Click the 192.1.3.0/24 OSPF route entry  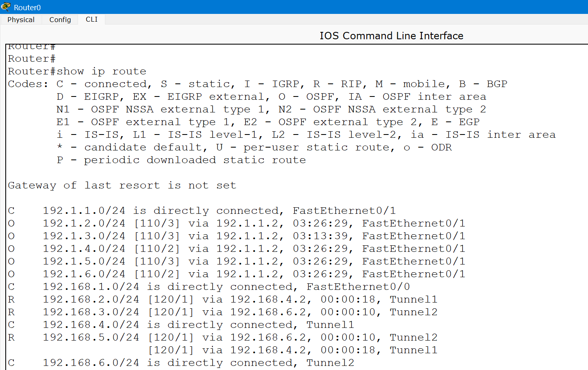tap(237, 236)
